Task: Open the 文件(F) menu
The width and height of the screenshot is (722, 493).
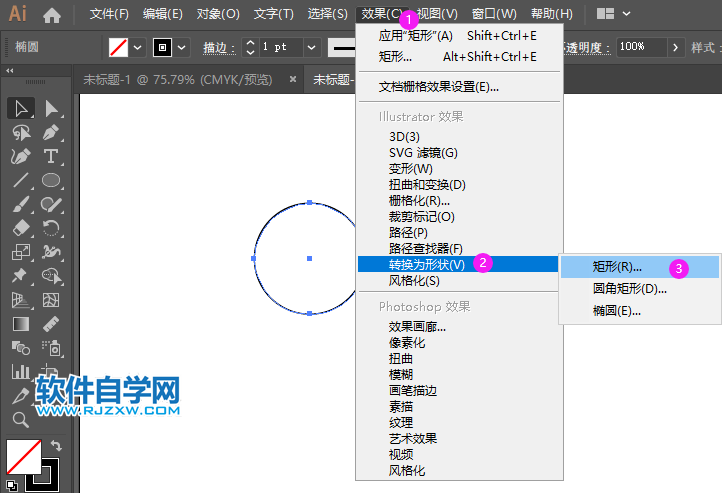Action: [x=109, y=14]
